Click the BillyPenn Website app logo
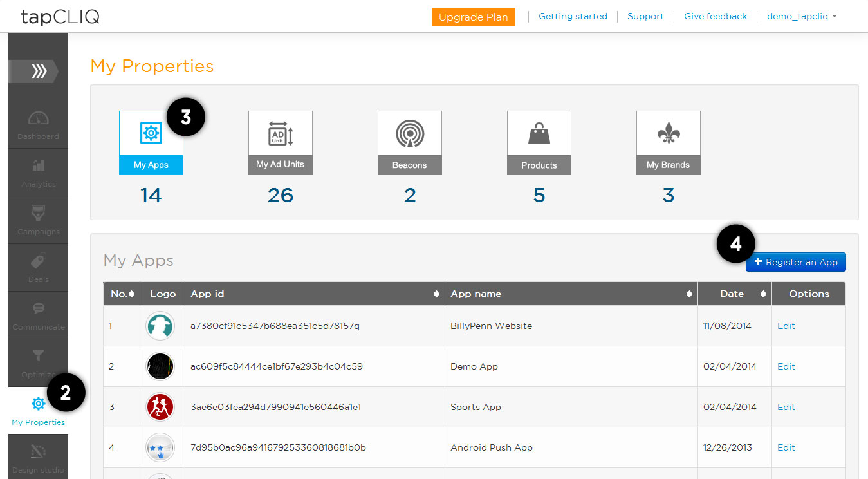This screenshot has height=479, width=868. tap(160, 326)
